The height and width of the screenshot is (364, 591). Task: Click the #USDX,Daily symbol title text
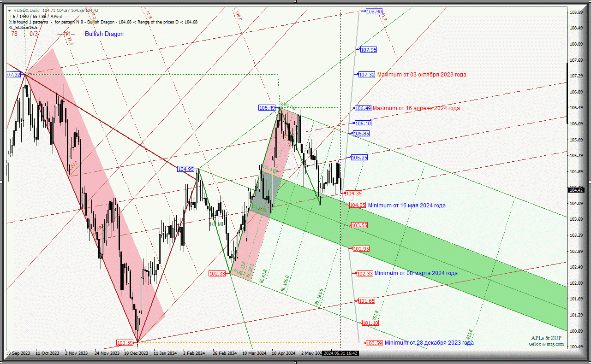pyautogui.click(x=27, y=10)
